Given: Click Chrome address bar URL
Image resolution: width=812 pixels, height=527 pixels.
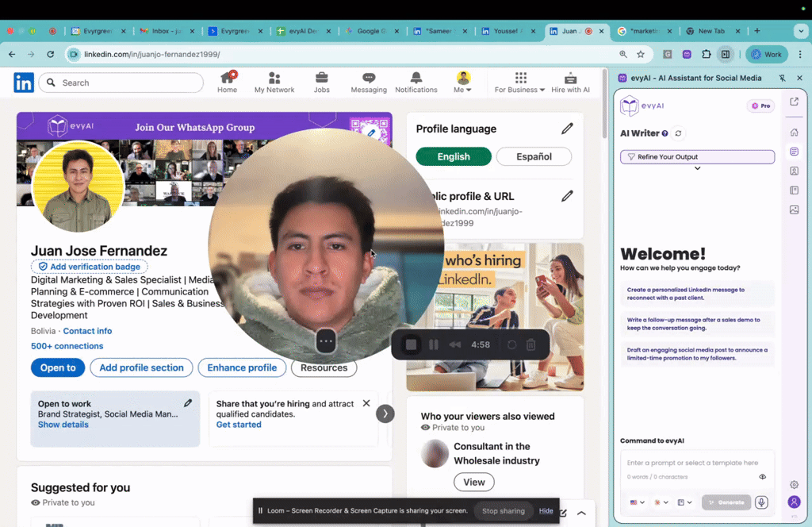Looking at the screenshot, I should (x=152, y=54).
